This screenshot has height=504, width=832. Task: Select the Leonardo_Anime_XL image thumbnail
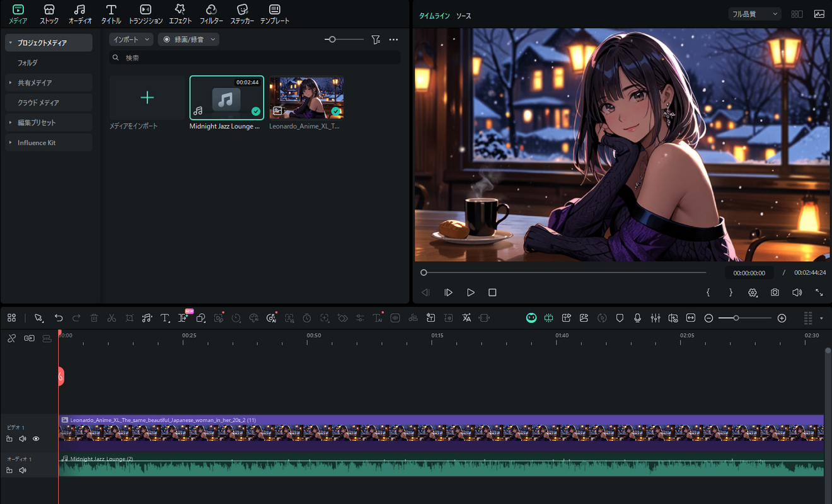306,98
